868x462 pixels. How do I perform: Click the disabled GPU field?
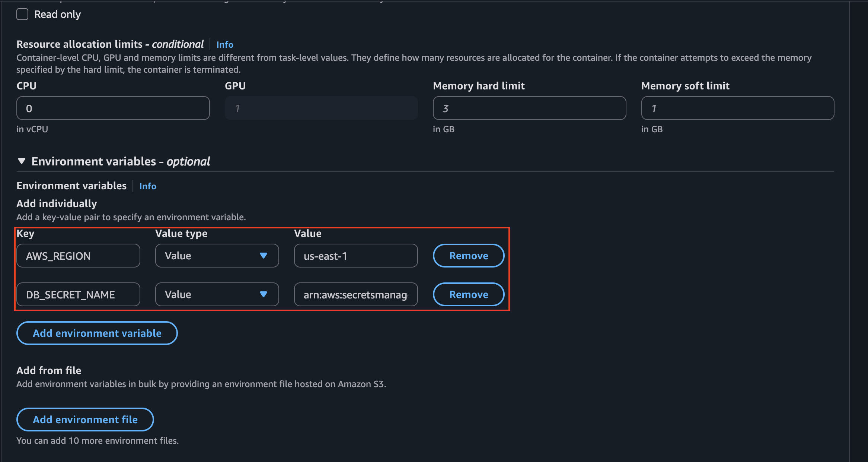321,108
